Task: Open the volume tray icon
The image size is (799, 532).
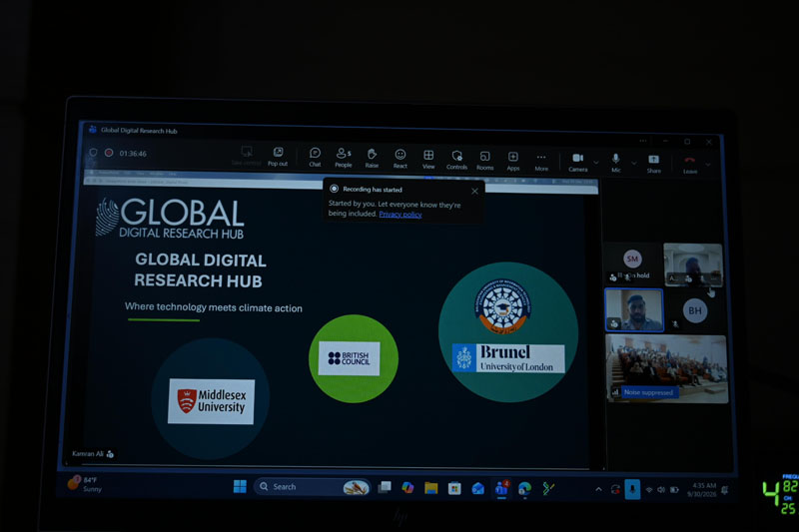Action: (661, 490)
